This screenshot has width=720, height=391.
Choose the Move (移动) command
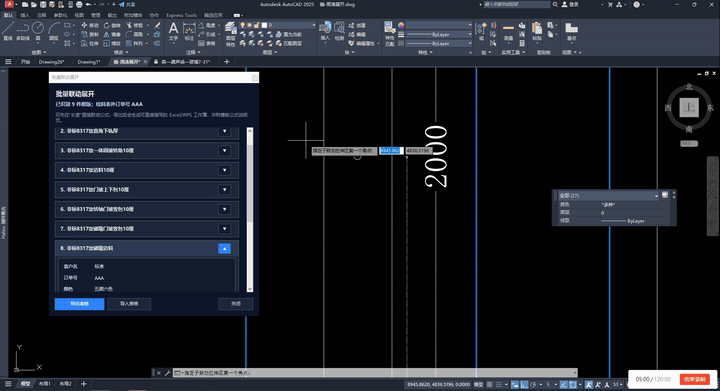tap(90, 25)
